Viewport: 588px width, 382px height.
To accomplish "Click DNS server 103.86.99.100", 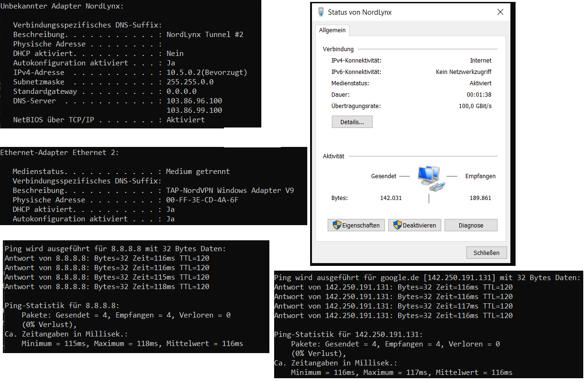I will 194,110.
